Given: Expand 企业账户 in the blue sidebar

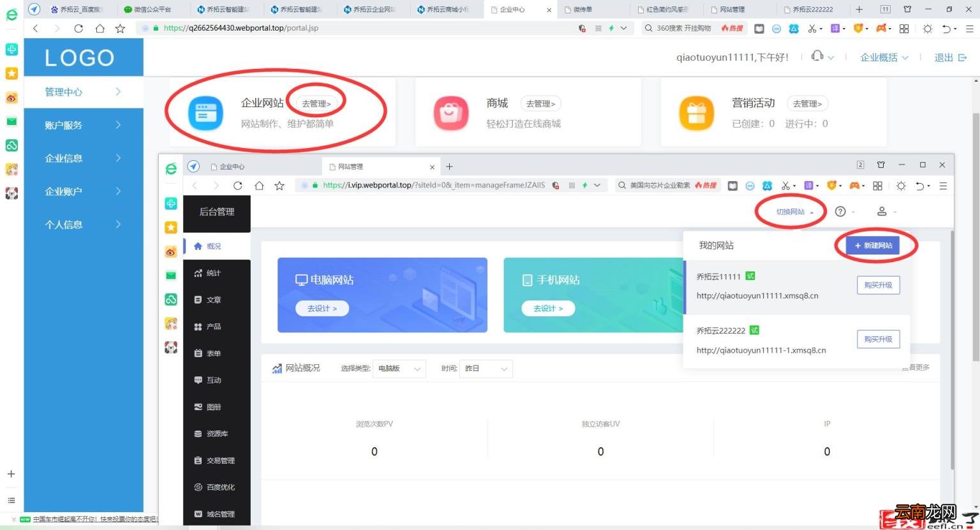Looking at the screenshot, I should (84, 191).
